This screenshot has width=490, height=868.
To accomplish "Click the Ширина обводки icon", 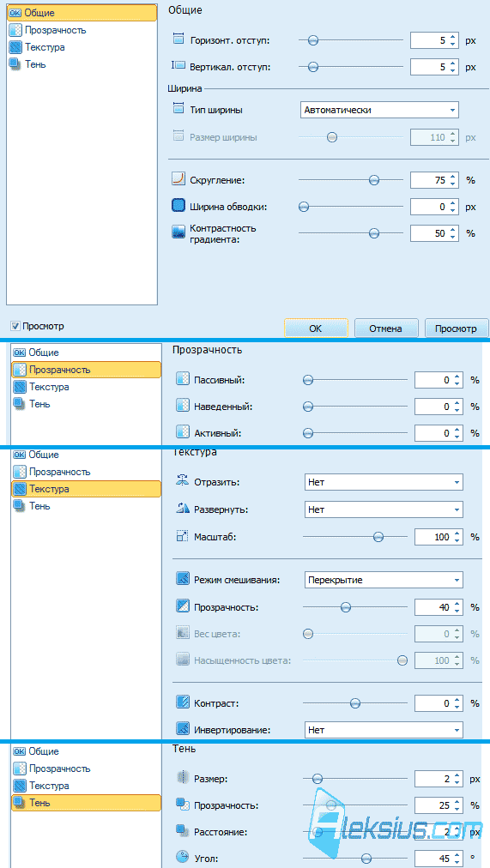I will [178, 206].
